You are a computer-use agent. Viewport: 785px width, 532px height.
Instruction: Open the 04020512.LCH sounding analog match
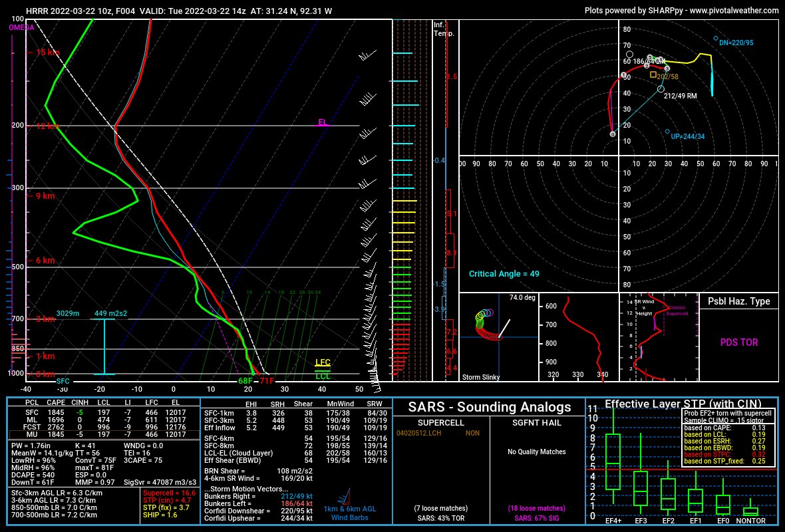(420, 432)
